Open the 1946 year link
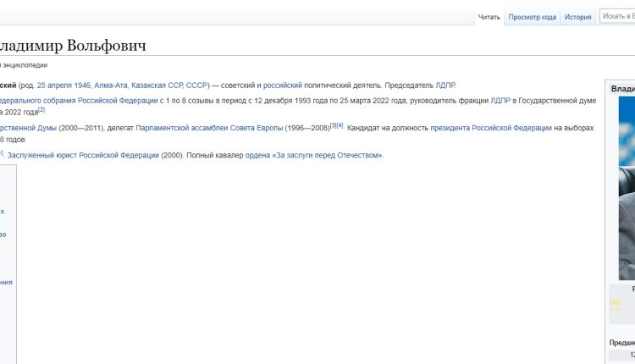The image size is (635, 364). [x=82, y=85]
